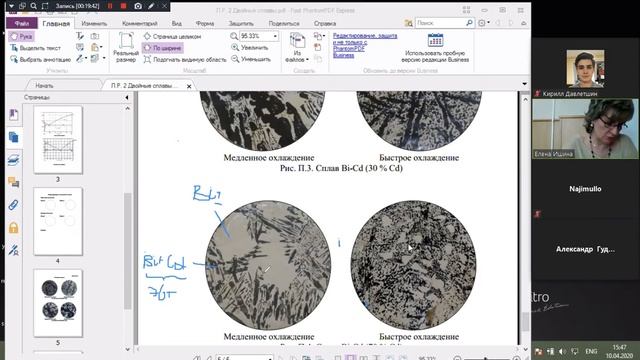Open the Поделиться ribbon tab
The width and height of the screenshot is (640, 360).
coord(284,24)
